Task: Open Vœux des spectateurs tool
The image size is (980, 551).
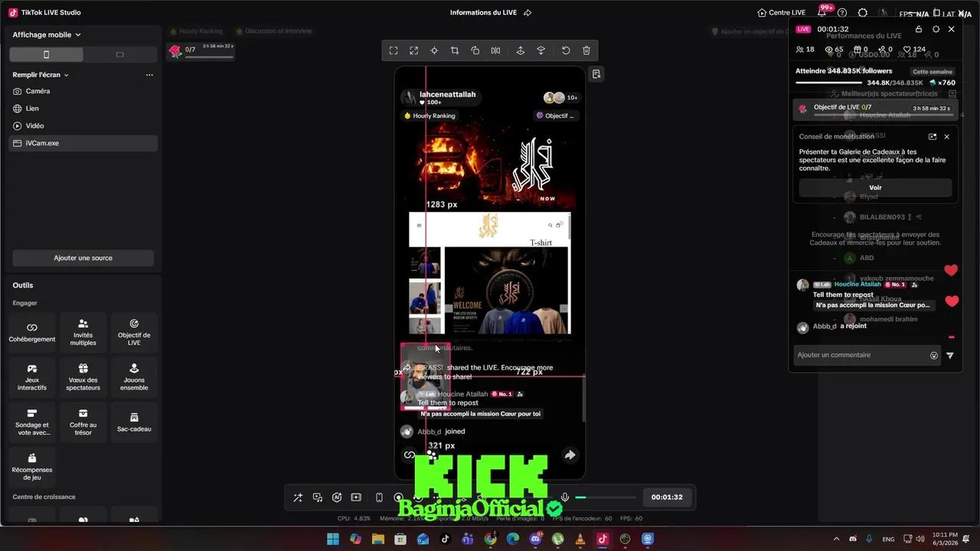Action: point(83,377)
